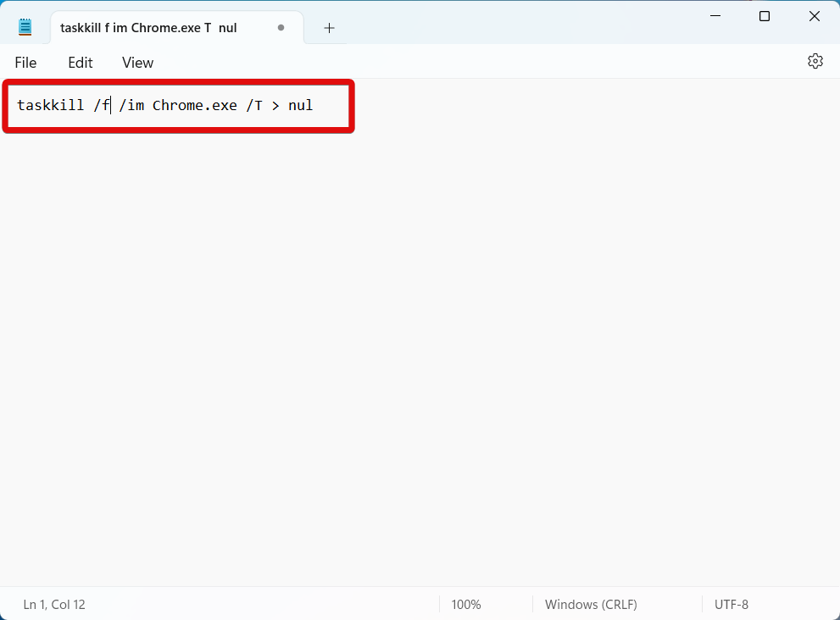This screenshot has height=620, width=840.
Task: Select the taskkill f im Chrome.exe tab
Action: click(177, 28)
